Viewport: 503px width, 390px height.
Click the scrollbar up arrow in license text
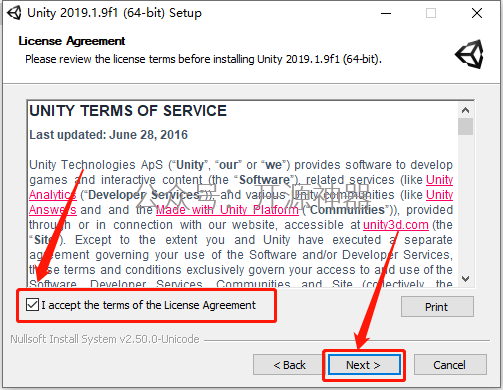coord(465,110)
